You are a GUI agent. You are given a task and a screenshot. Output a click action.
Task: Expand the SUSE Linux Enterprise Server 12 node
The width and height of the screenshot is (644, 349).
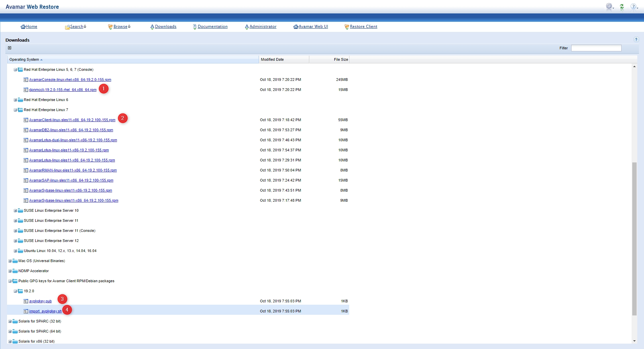click(x=15, y=241)
